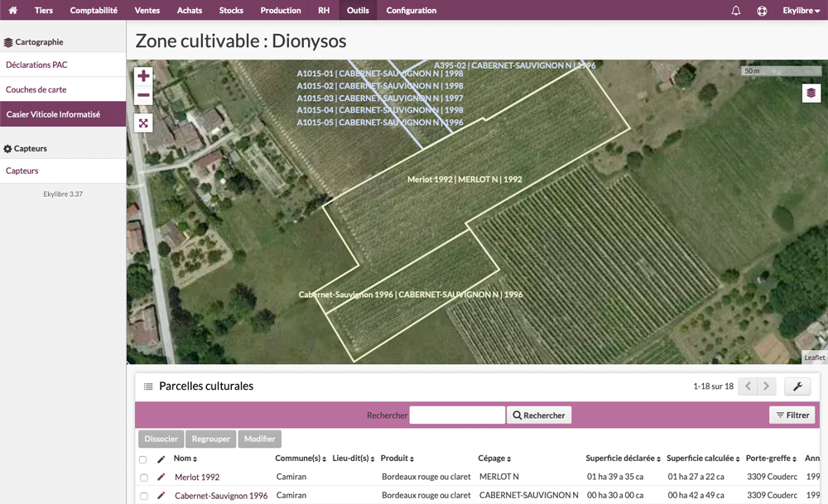Go to next page of parcels
Image resolution: width=828 pixels, height=504 pixels.
pyautogui.click(x=766, y=386)
